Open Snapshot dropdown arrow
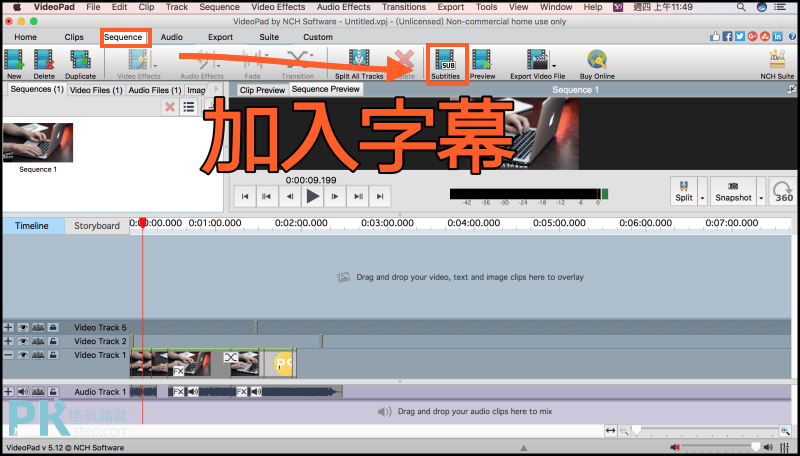Image resolution: width=800 pixels, height=456 pixels. (761, 197)
